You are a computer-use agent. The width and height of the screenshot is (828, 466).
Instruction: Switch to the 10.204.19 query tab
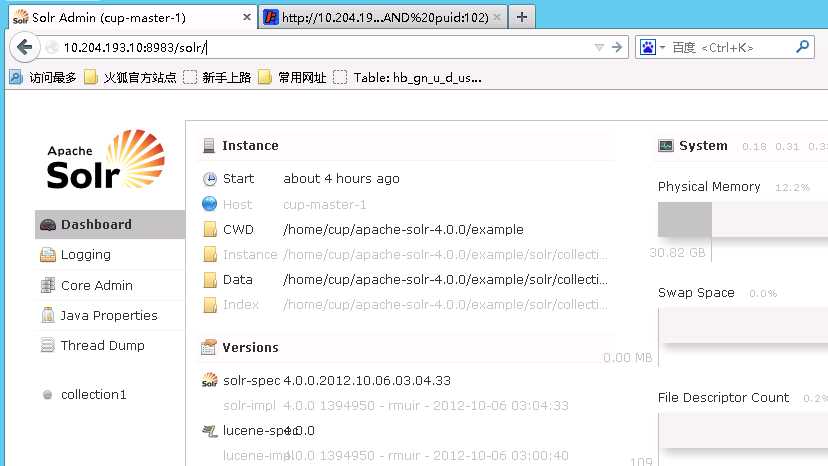pos(382,17)
